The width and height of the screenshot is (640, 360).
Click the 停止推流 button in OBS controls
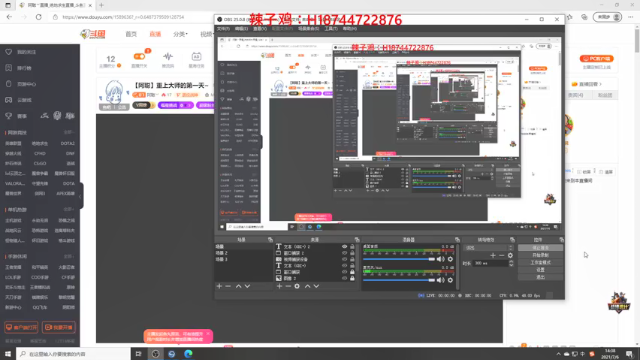click(540, 248)
